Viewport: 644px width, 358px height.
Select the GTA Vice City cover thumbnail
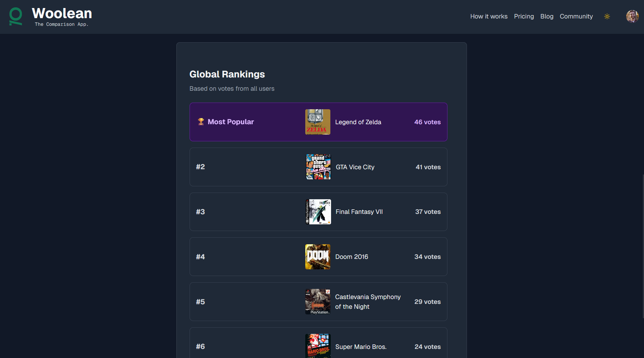tap(318, 167)
